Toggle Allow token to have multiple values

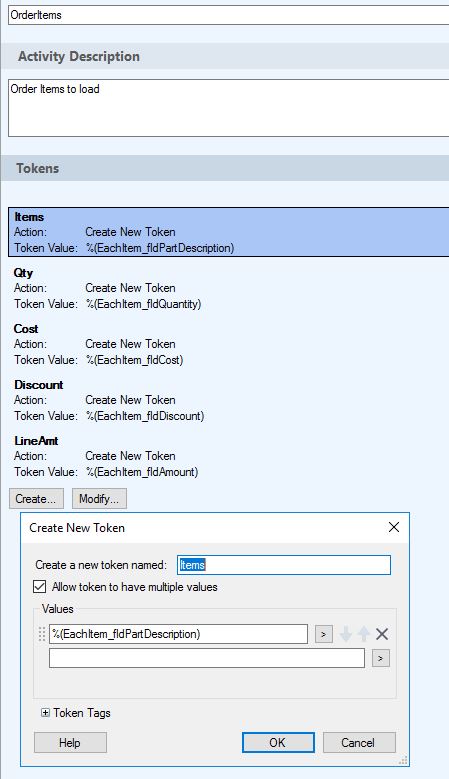(40, 587)
